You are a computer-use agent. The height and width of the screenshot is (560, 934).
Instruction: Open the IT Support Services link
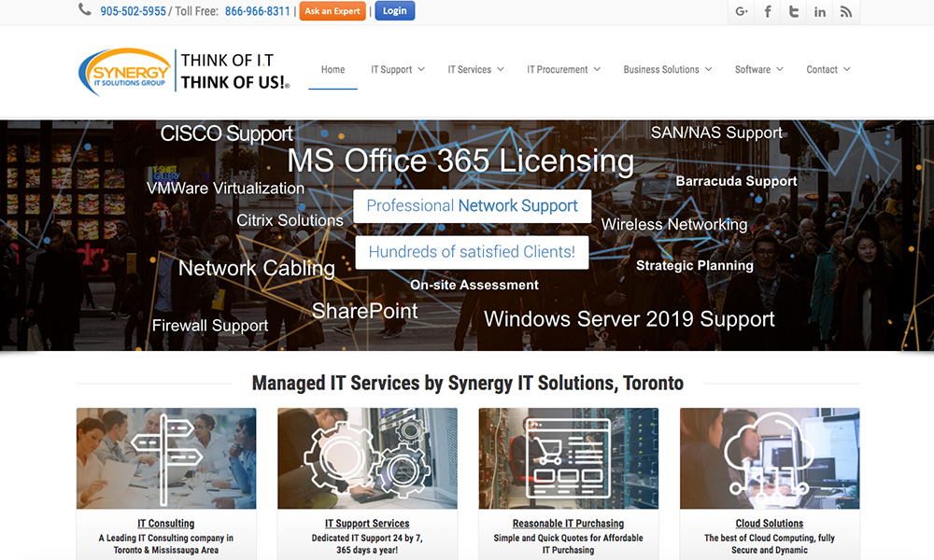coord(367,524)
